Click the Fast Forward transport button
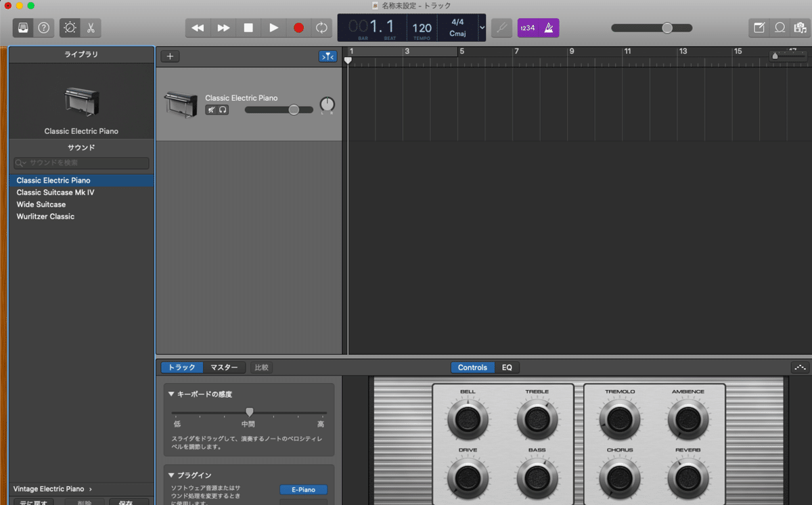This screenshot has width=812, height=505. (223, 28)
